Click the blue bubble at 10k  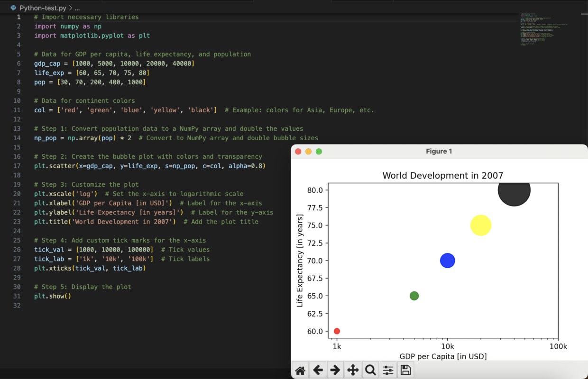448,261
